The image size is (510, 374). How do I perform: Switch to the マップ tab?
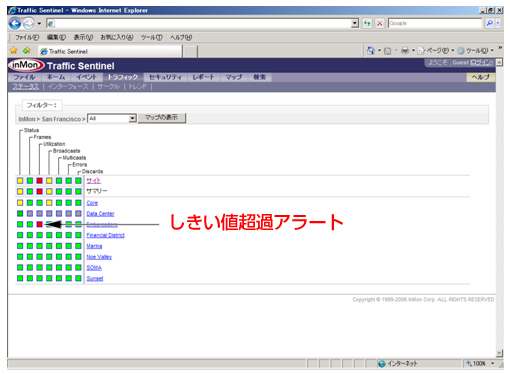pos(234,77)
